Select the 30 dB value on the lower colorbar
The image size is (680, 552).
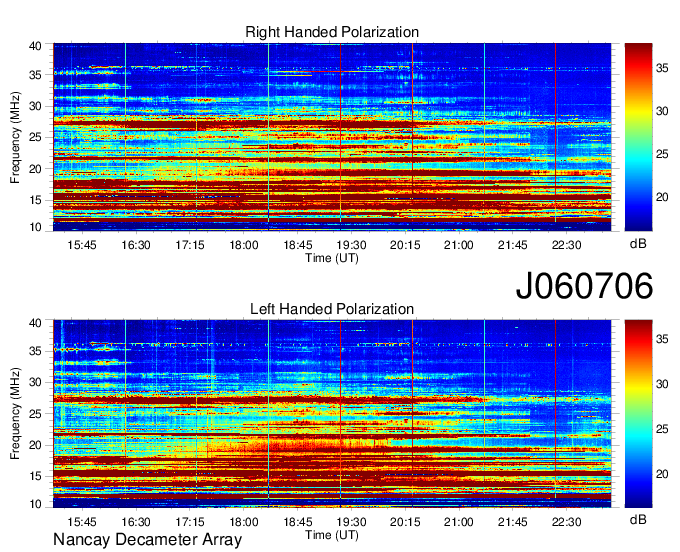coord(662,384)
